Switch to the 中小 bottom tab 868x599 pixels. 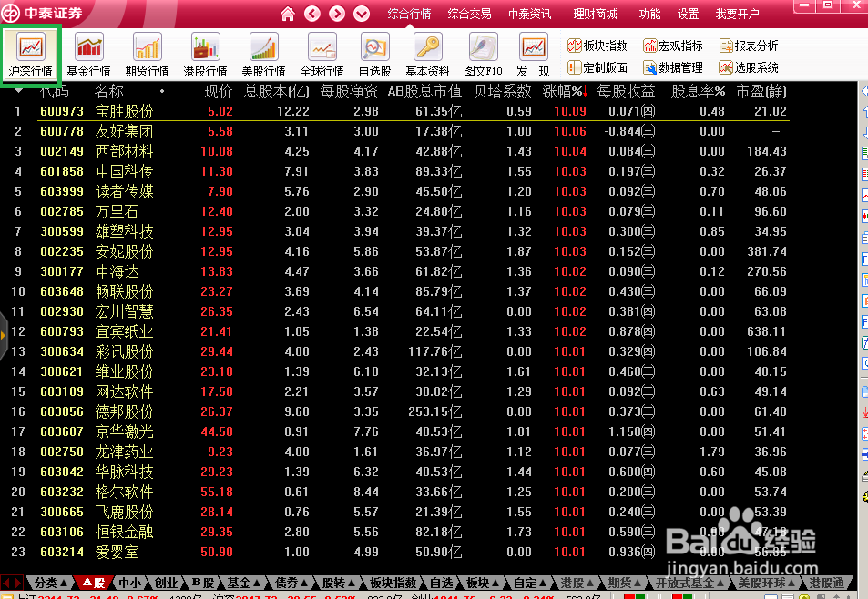click(129, 583)
